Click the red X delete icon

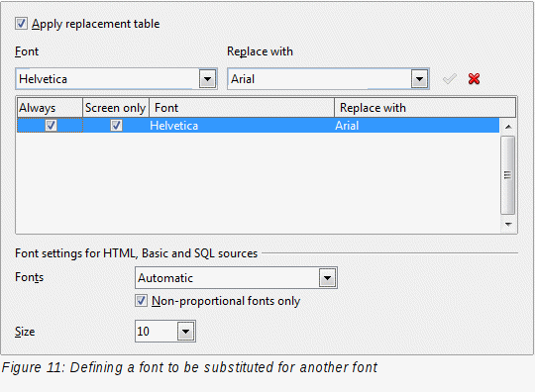(474, 79)
